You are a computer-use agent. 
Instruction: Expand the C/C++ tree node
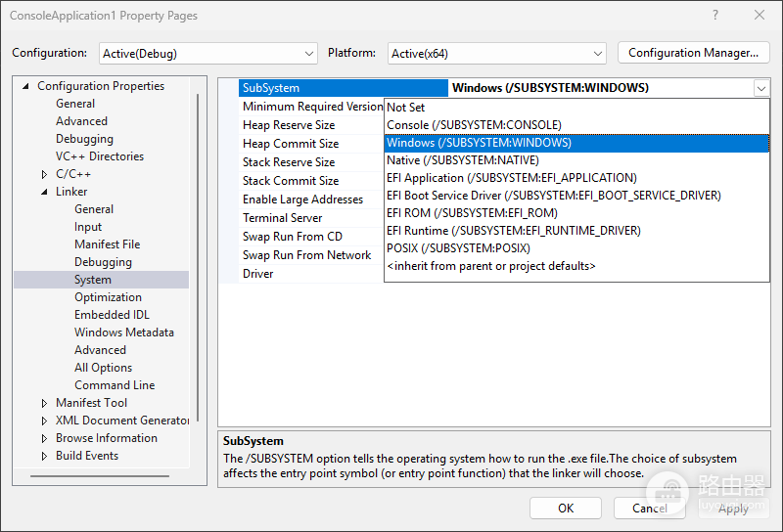tap(44, 174)
